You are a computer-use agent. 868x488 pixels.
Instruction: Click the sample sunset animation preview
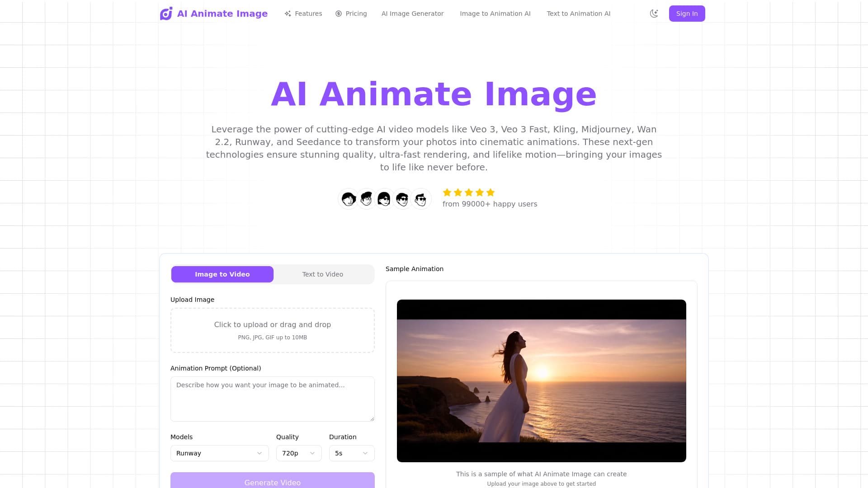point(542,380)
